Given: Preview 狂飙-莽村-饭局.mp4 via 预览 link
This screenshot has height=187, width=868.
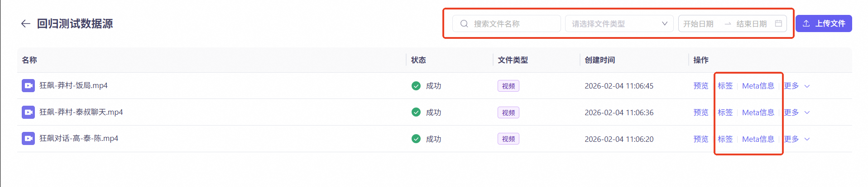Looking at the screenshot, I should (700, 86).
